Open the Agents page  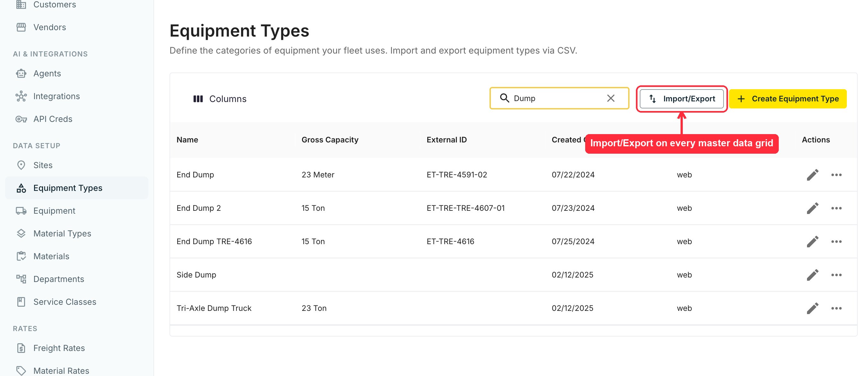(x=76, y=73)
